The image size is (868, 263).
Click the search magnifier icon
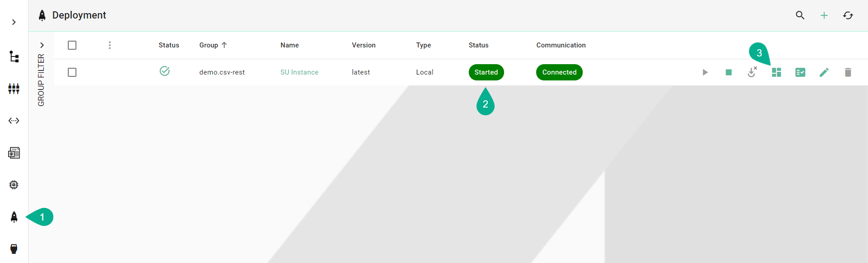click(x=800, y=15)
